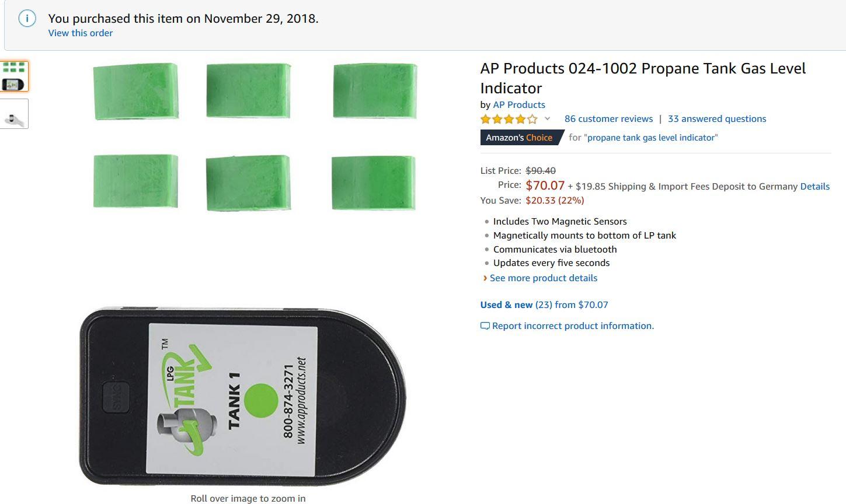Open the View this order link
The height and width of the screenshot is (504, 846).
click(81, 33)
